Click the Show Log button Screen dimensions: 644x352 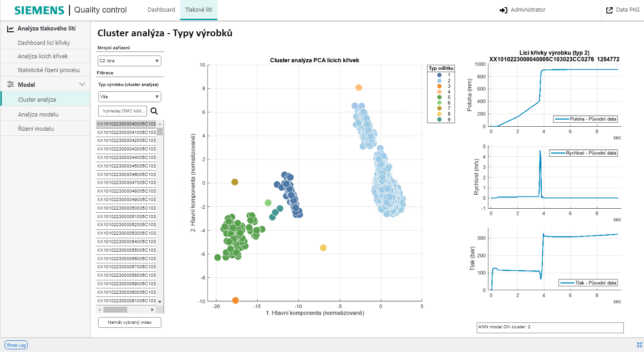coord(16,344)
